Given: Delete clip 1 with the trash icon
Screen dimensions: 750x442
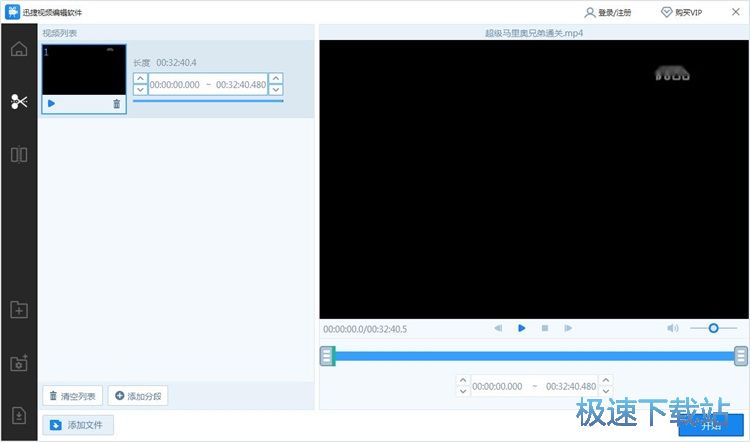Looking at the screenshot, I should tap(116, 103).
